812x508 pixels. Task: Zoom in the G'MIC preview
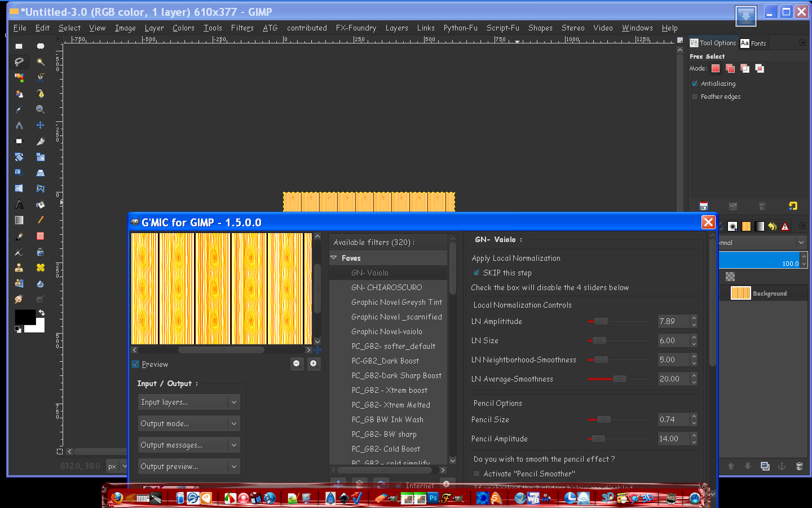[314, 364]
